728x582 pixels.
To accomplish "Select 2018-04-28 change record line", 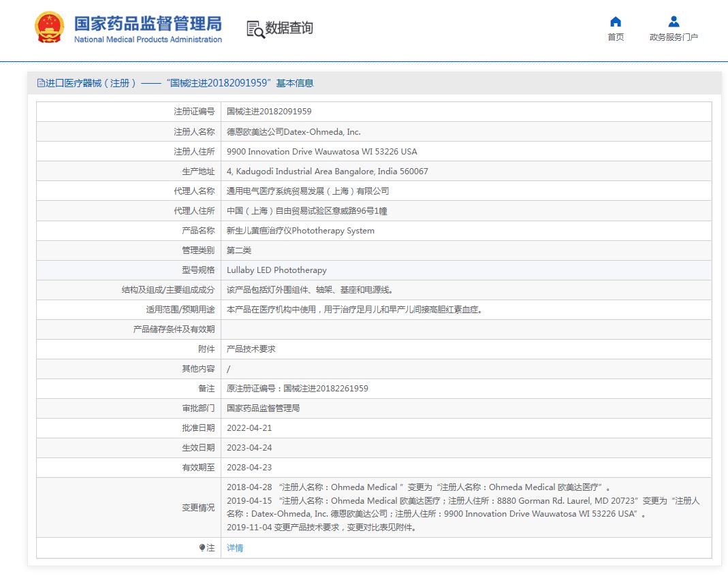I will click(x=418, y=487).
